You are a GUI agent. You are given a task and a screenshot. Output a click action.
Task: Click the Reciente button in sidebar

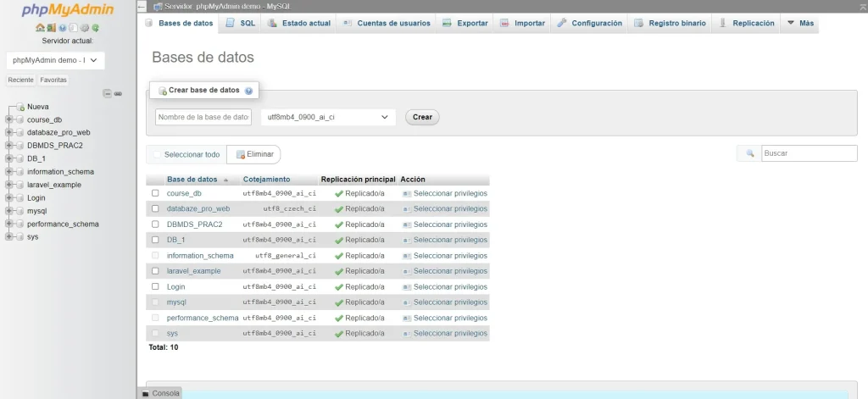point(21,80)
